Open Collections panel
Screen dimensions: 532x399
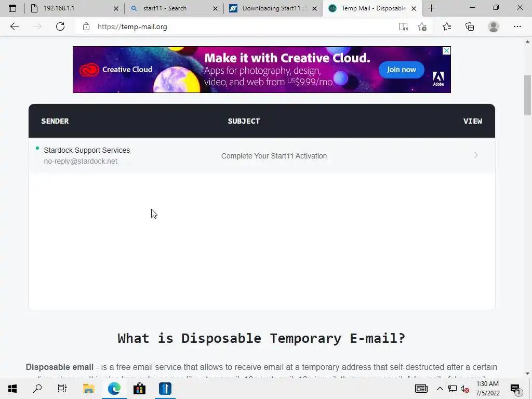[470, 26]
